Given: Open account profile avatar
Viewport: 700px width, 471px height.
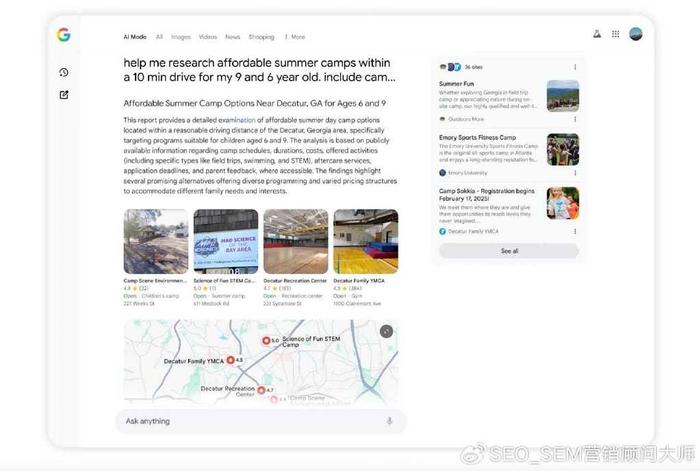Looking at the screenshot, I should coord(636,34).
